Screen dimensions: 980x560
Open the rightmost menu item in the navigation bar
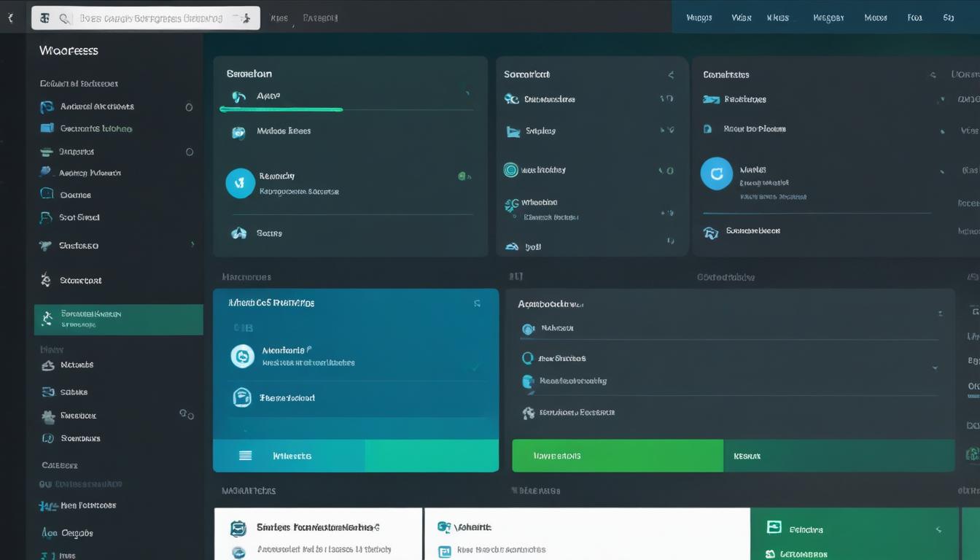click(x=948, y=17)
